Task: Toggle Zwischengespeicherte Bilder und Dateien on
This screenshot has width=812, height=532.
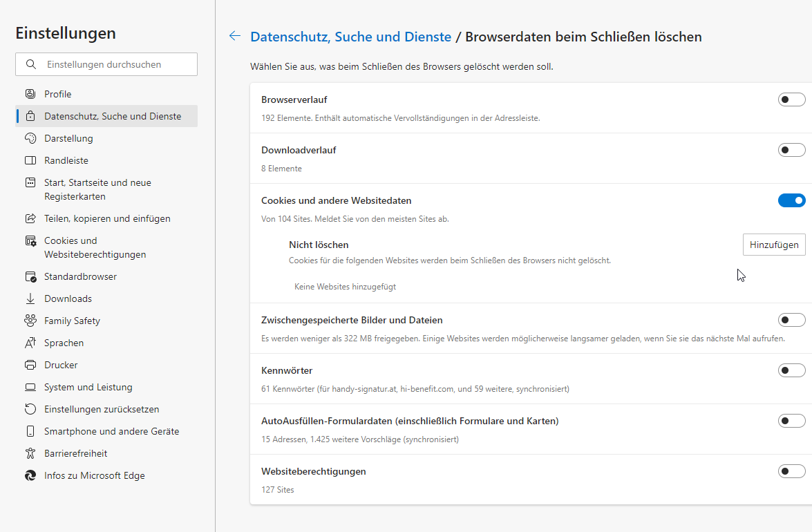Action: coord(791,320)
